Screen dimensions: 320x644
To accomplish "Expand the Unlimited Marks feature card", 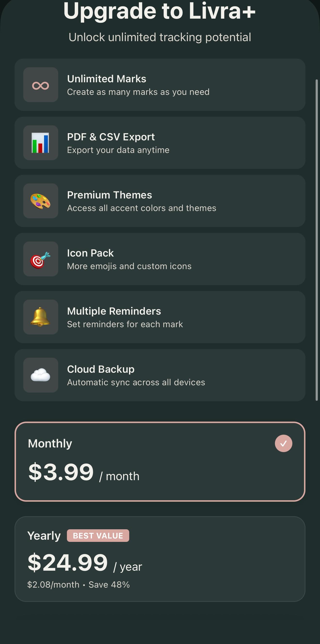I will (160, 85).
